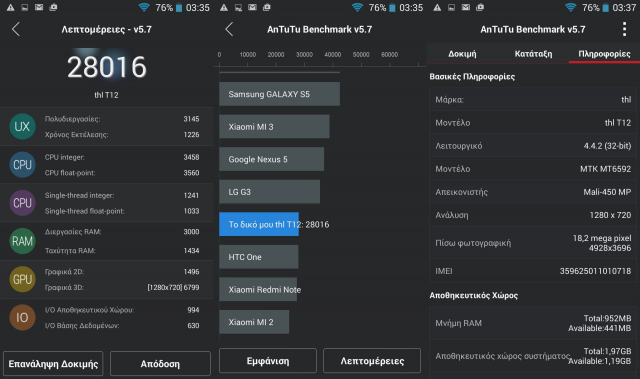Viewport: 640px width, 379px height.
Task: Tap the thl T12 device name under the score
Action: [x=106, y=95]
